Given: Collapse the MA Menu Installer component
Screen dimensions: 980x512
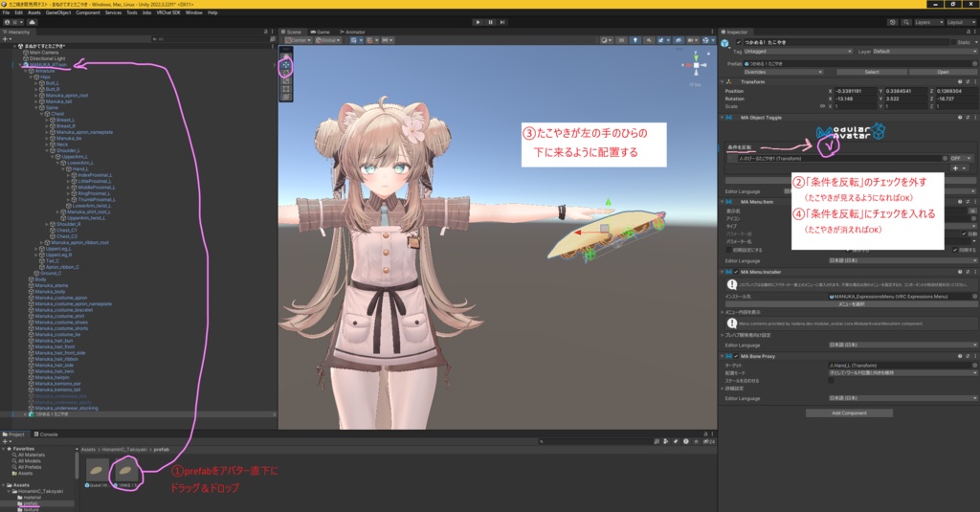Looking at the screenshot, I should point(723,272).
